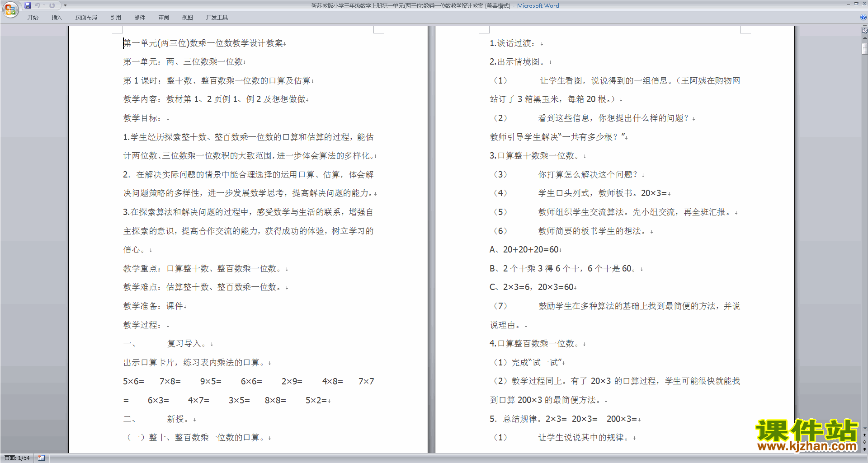Click the Save floppy disk icon
Screen dimensions: 868x463
28,5
